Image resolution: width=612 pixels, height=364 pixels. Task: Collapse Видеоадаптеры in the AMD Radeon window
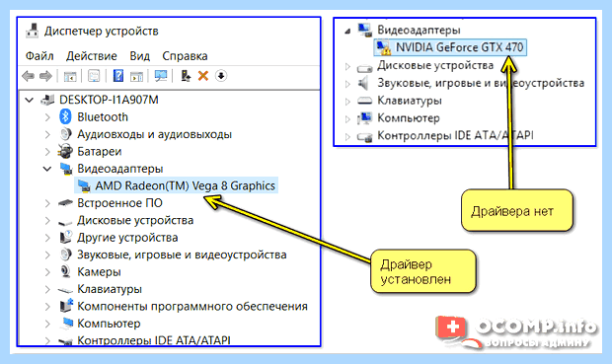click(47, 169)
